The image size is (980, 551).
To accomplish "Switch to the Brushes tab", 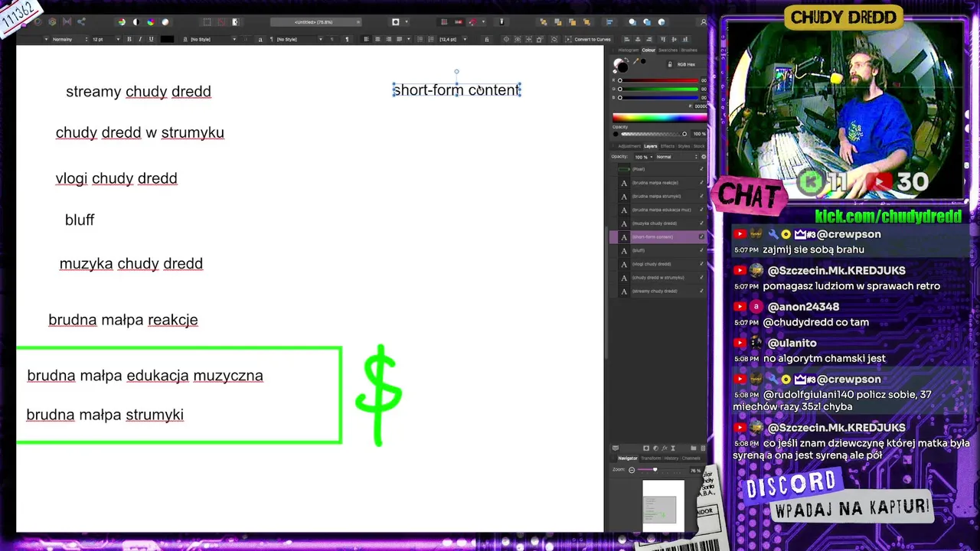I will (x=689, y=51).
